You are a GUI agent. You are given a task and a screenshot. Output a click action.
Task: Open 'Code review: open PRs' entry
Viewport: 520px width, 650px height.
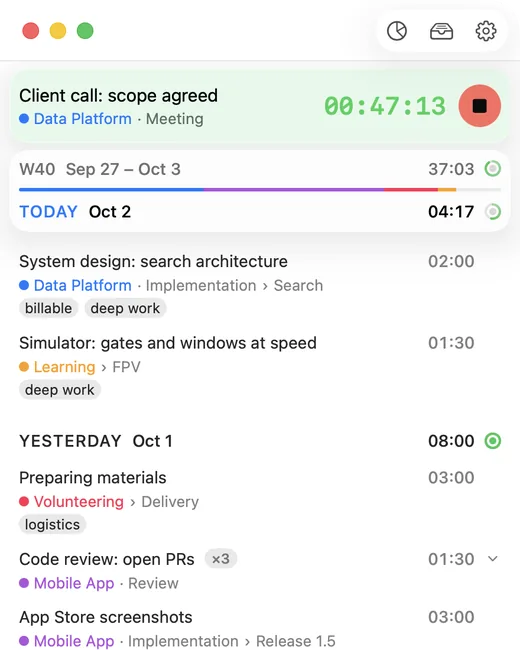pyautogui.click(x=107, y=560)
